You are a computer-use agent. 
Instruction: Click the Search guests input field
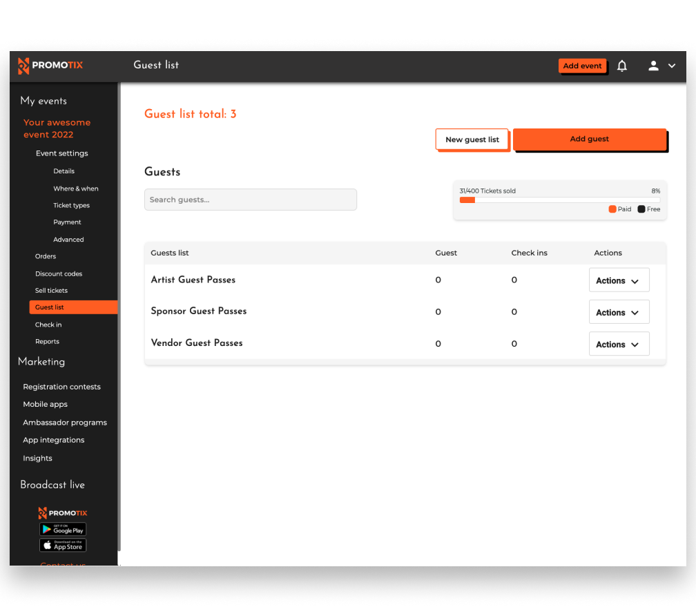(x=250, y=199)
